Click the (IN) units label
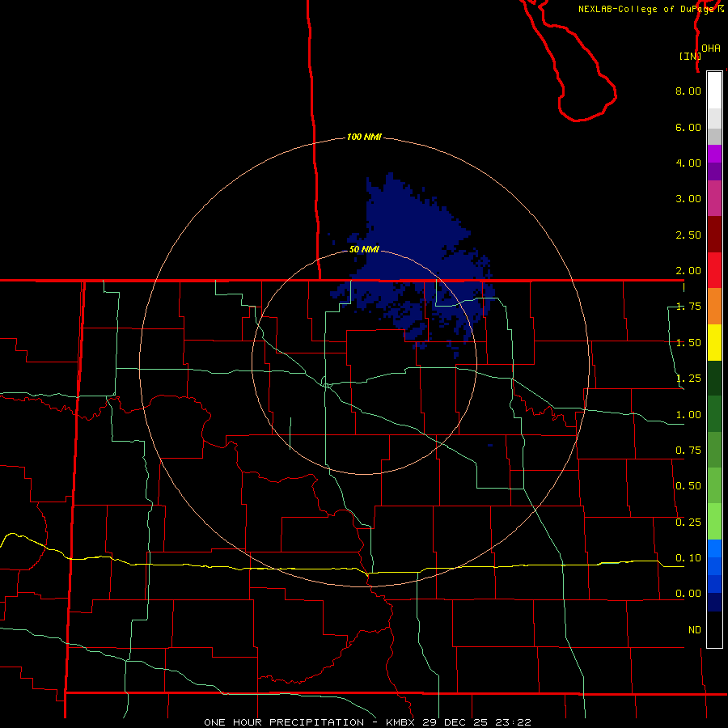The width and height of the screenshot is (728, 728). coord(690,56)
